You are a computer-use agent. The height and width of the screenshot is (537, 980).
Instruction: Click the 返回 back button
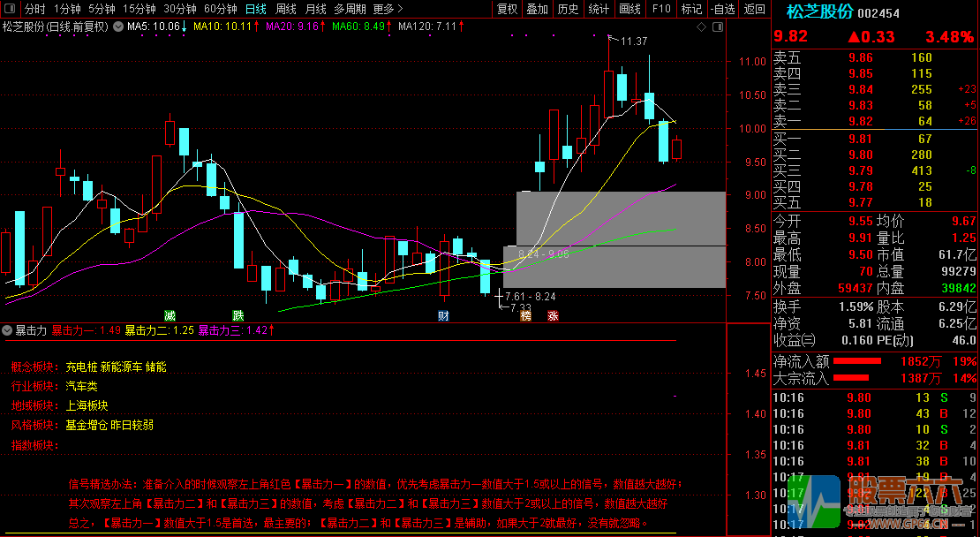[754, 9]
